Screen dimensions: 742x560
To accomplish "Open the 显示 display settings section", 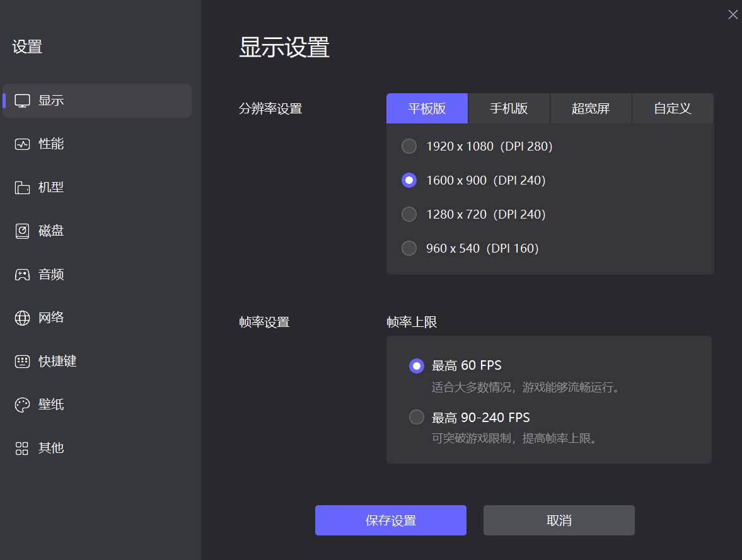I will coord(52,100).
